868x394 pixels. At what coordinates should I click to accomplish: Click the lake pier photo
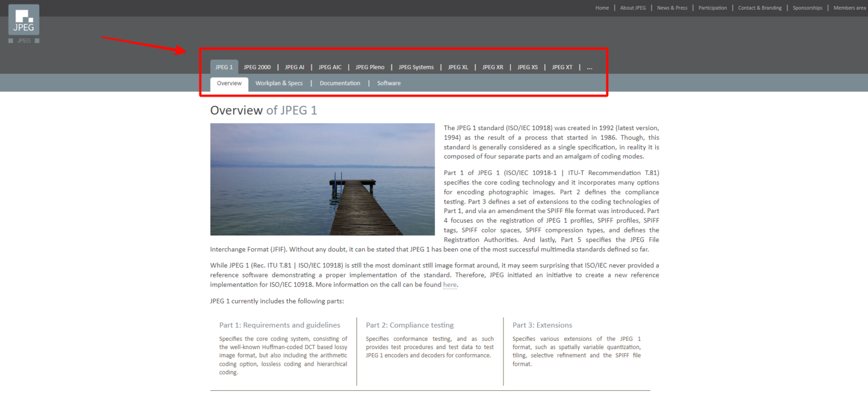tap(323, 179)
